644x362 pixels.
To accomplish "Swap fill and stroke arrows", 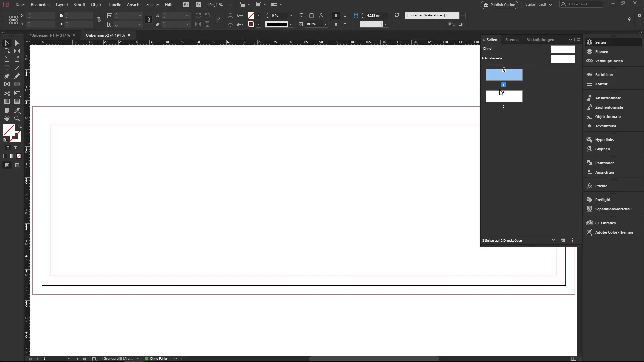I will click(20, 127).
